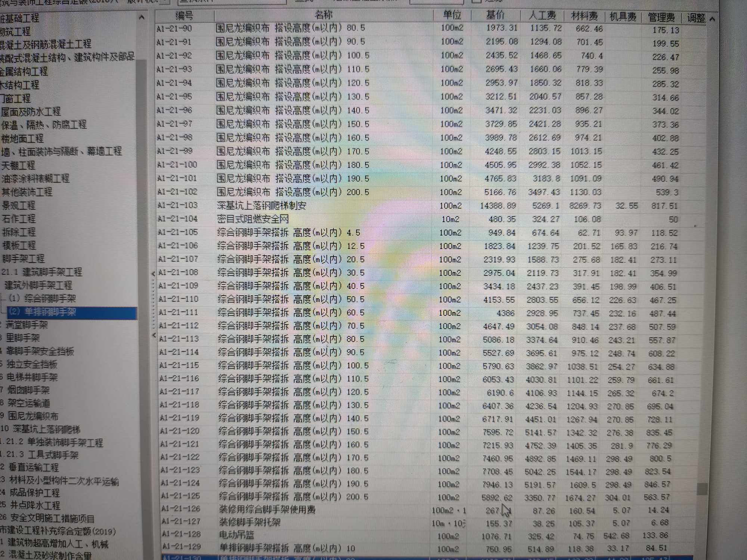Open 靠脚手架安全挡板 entry
This screenshot has height=560, width=747.
pos(40,351)
